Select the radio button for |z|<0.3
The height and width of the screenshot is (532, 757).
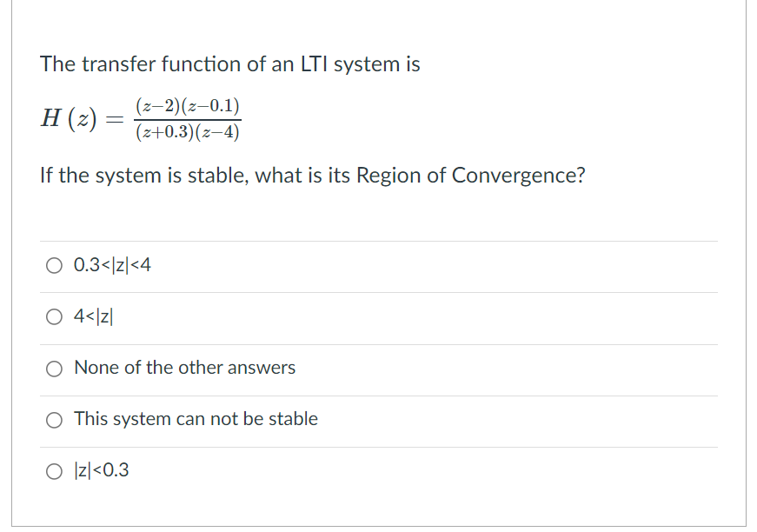tap(54, 470)
